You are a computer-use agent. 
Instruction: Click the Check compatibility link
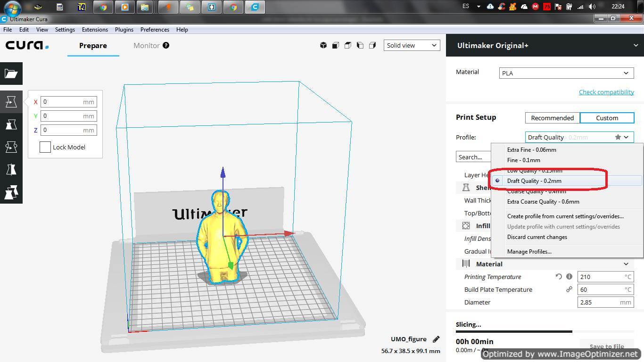tap(606, 92)
